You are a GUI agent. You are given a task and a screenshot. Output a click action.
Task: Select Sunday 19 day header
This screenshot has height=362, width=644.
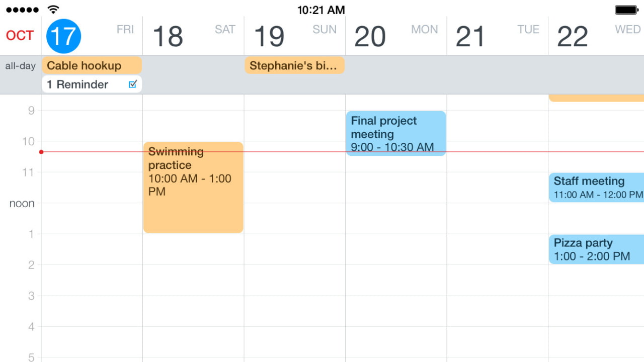click(295, 36)
